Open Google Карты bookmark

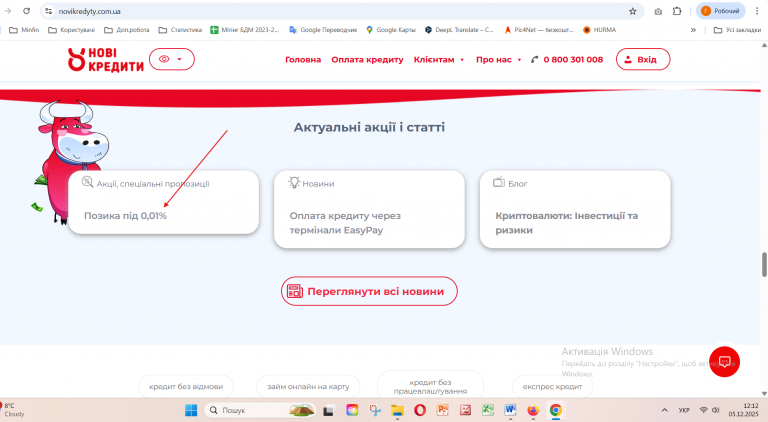[x=390, y=30]
